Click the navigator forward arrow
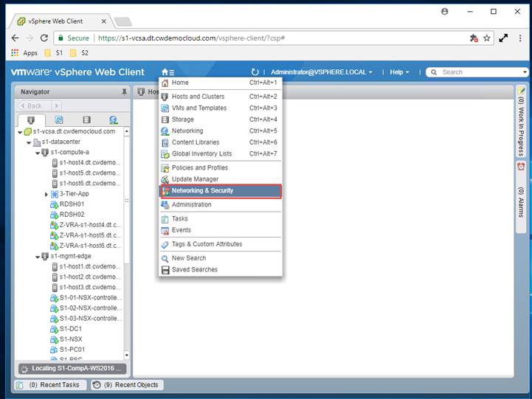 pos(57,105)
